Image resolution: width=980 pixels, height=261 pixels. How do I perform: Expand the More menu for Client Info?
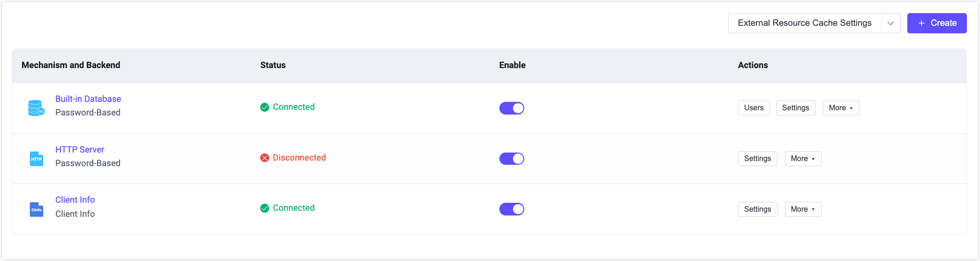tap(803, 209)
